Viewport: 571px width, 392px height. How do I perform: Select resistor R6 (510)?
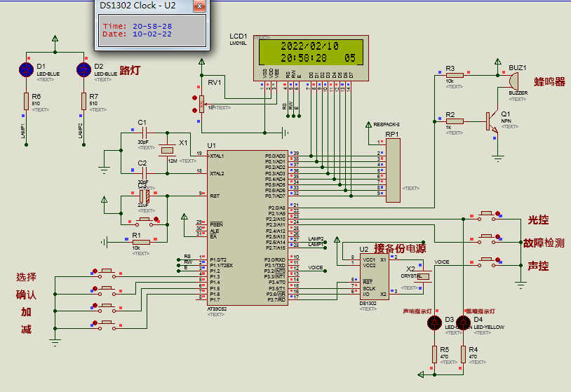[26, 101]
